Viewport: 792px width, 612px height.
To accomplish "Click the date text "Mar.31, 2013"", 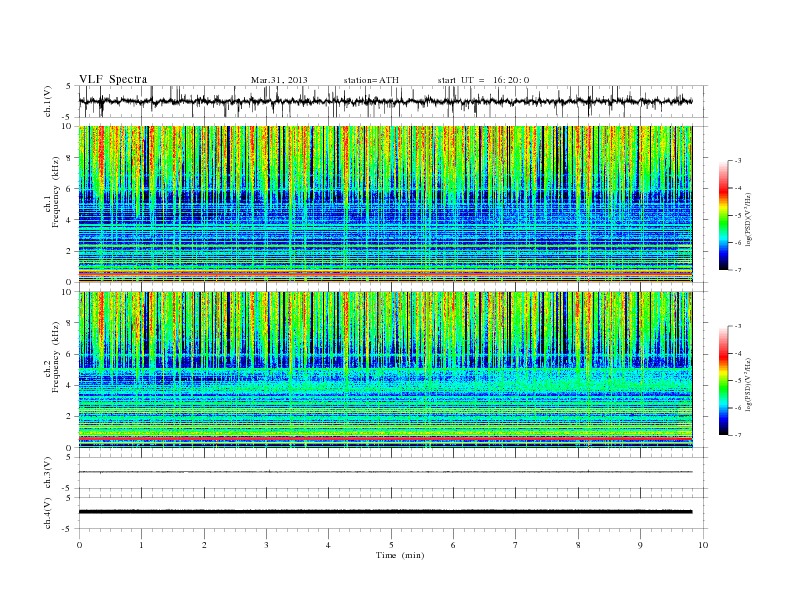I will [x=279, y=80].
